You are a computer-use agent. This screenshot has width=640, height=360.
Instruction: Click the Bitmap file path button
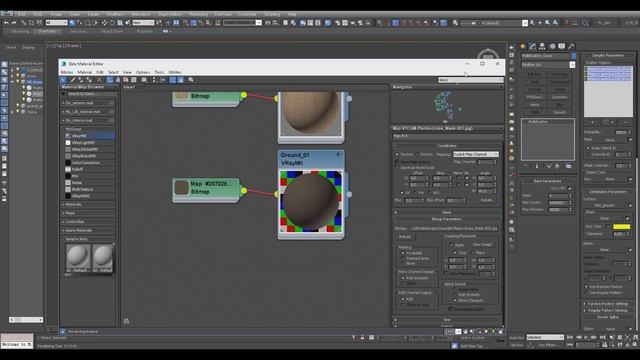pos(452,229)
